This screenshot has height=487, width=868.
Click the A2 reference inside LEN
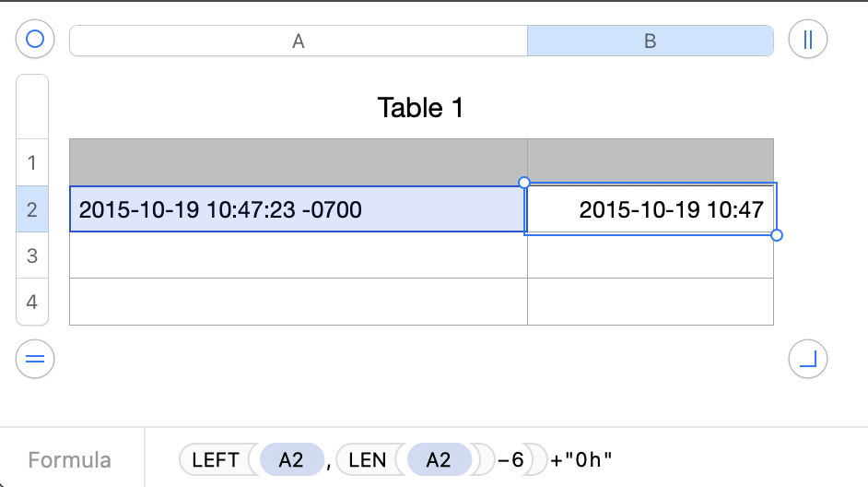click(x=438, y=459)
